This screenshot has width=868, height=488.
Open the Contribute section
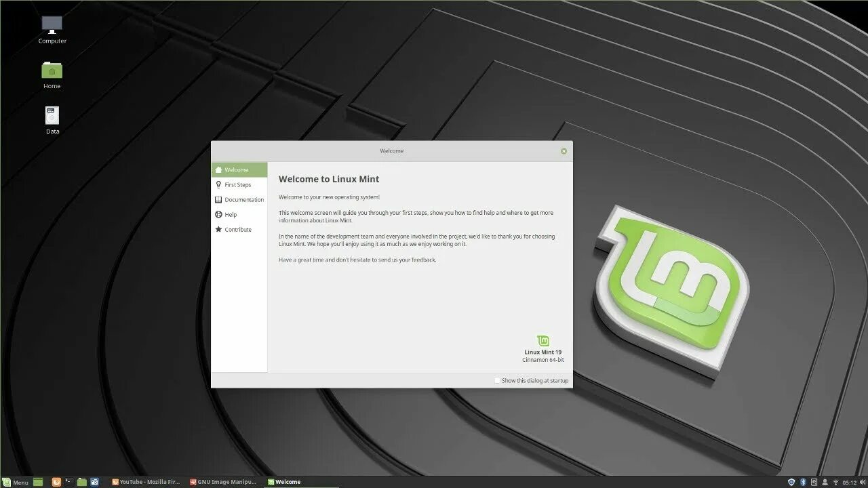(239, 229)
